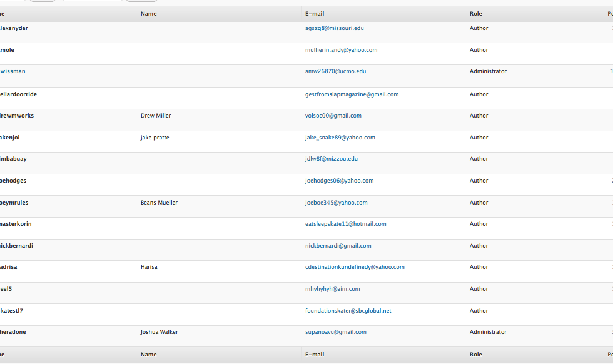Image resolution: width=613 pixels, height=364 pixels.
Task: Open jdlw8f@mizzou.edu email link
Action: (x=331, y=159)
